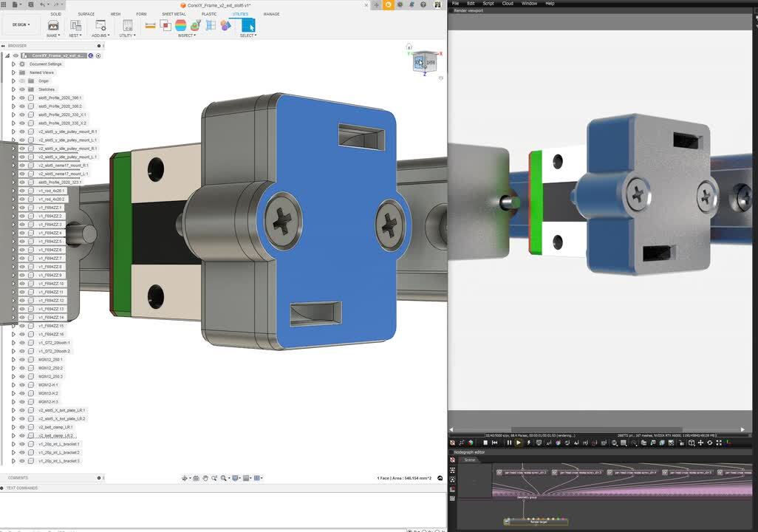
Task: Toggle visibility of v1_GT2_20tooth:1
Action: coord(22,343)
